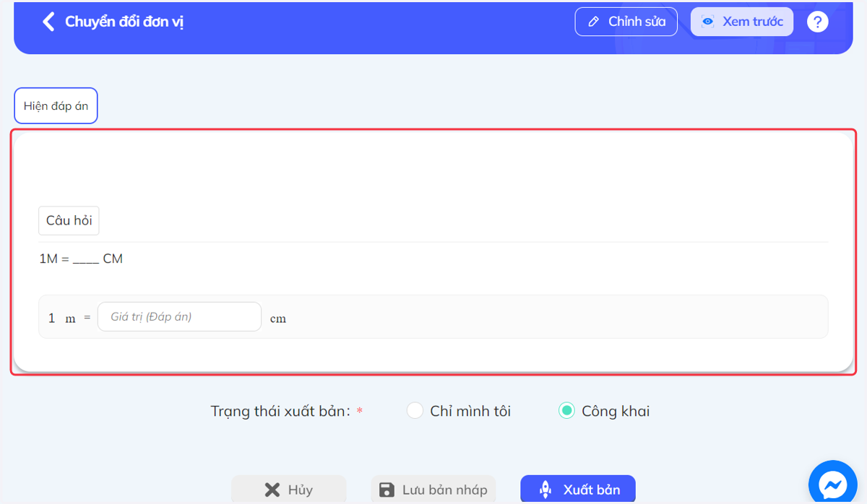Save draft with Lưu bản nháp button
The image size is (867, 504).
coord(433,490)
